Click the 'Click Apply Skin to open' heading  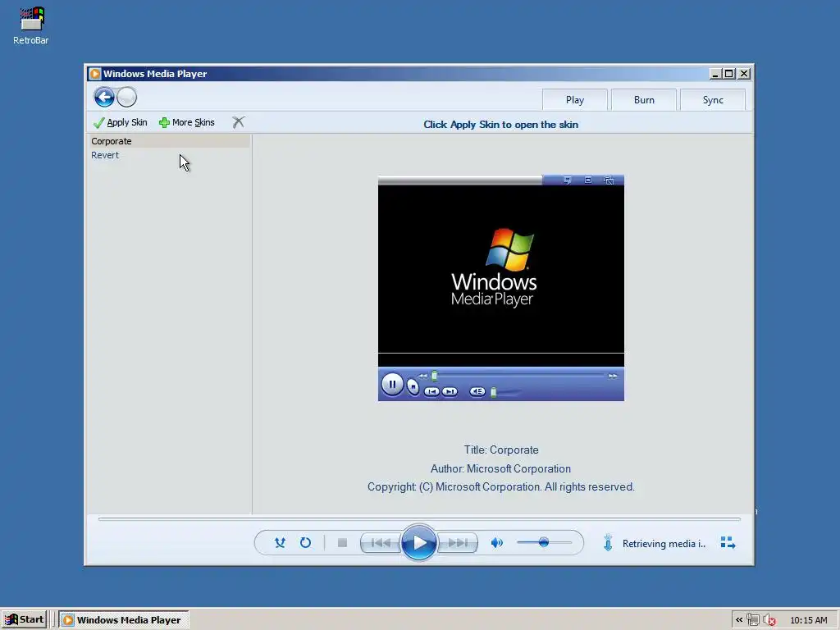pyautogui.click(x=500, y=125)
